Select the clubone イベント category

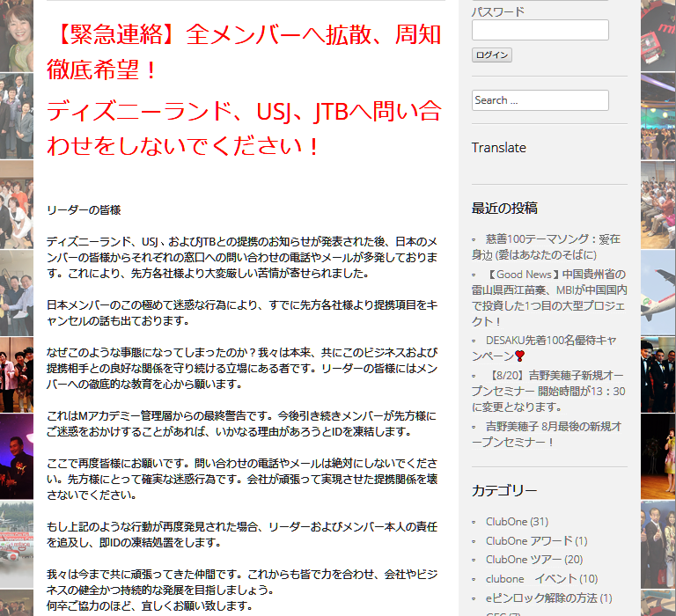click(541, 579)
